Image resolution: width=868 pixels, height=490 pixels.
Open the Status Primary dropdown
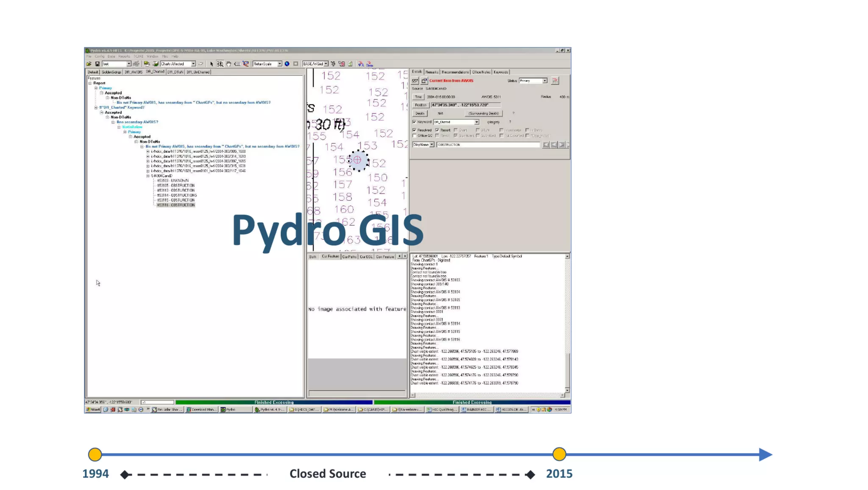[x=545, y=81]
